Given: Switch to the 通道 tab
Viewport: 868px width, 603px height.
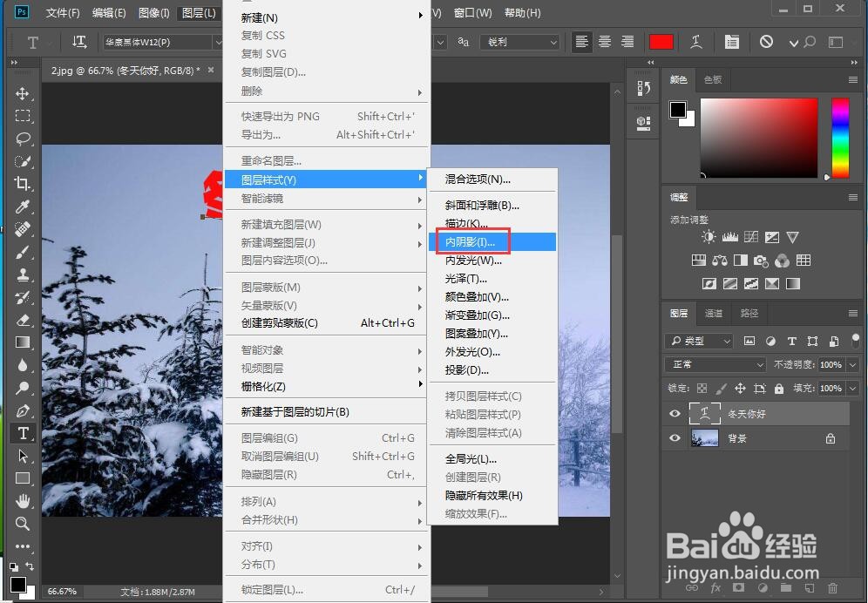Looking at the screenshot, I should point(713,314).
